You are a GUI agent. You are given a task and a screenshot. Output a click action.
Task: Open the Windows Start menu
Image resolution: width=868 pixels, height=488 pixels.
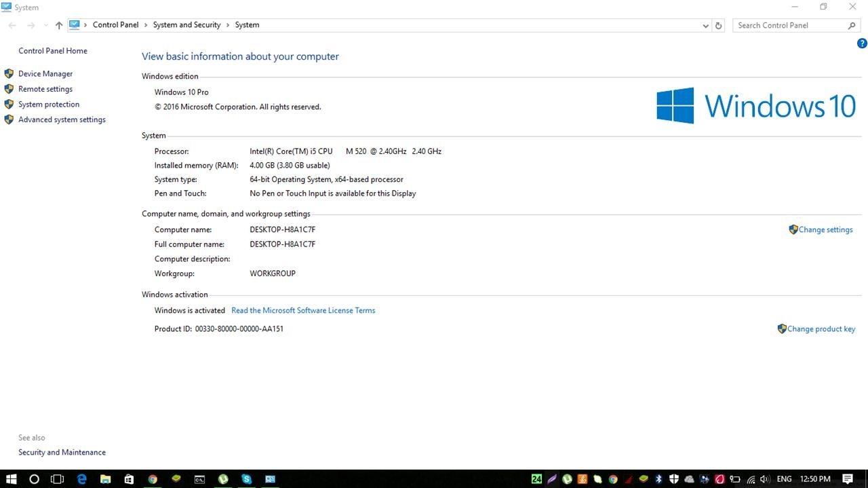(12, 478)
